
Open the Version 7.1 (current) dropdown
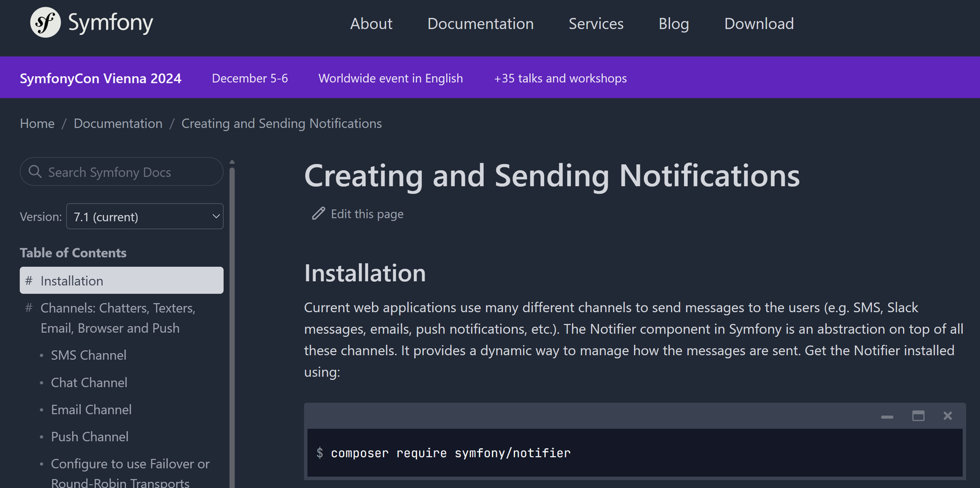point(145,216)
